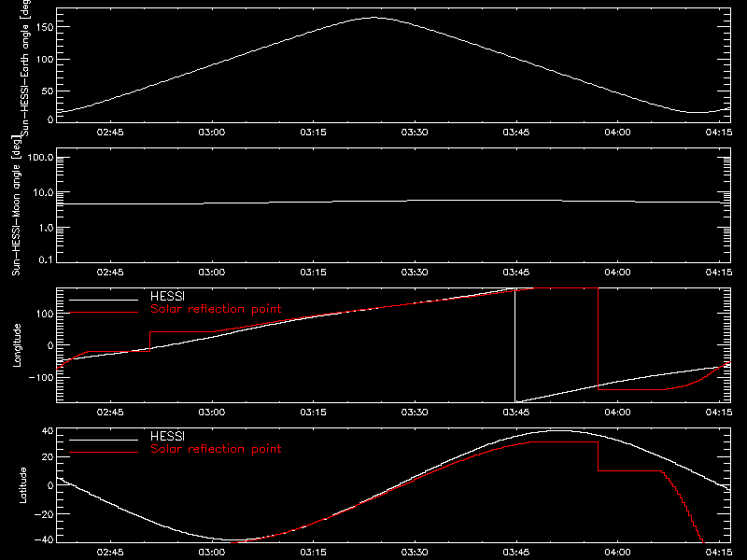747x560 pixels.
Task: Click the 10.0 tick label on Moon angle plot
Action: tap(43, 193)
